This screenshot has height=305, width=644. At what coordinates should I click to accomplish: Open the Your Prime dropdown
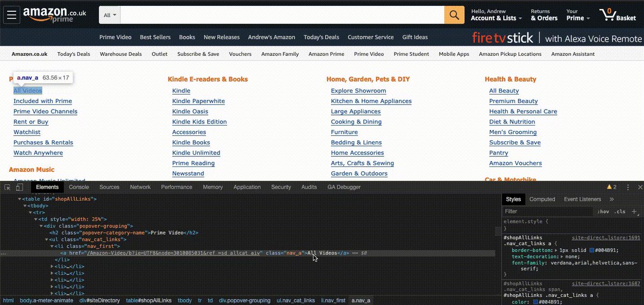(x=578, y=15)
